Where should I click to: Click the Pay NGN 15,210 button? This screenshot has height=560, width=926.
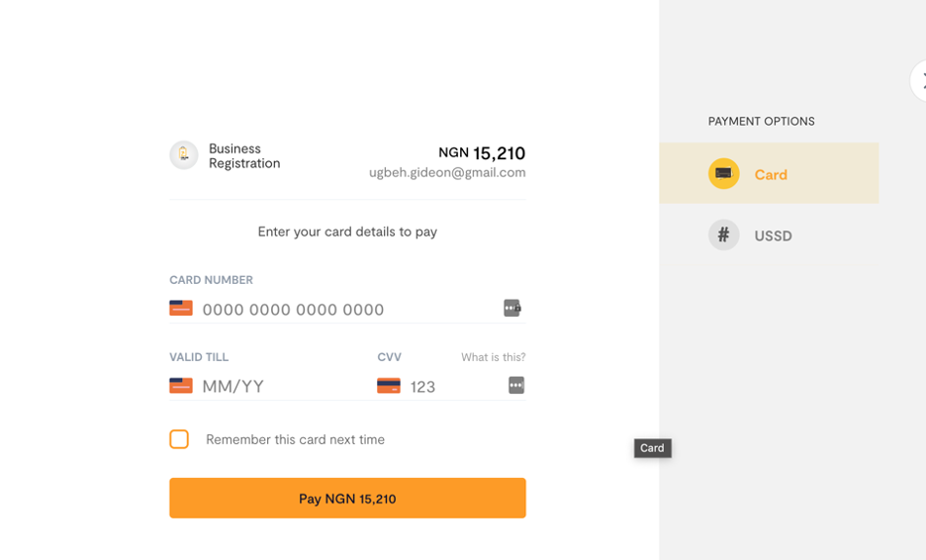click(347, 498)
